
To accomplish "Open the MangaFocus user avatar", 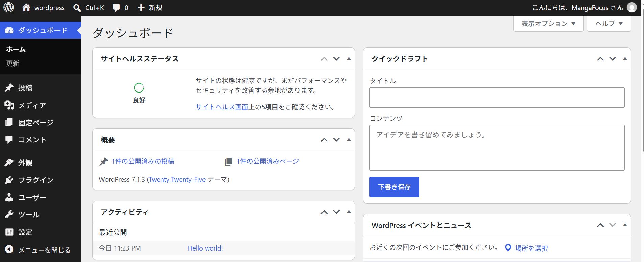I will tap(631, 7).
